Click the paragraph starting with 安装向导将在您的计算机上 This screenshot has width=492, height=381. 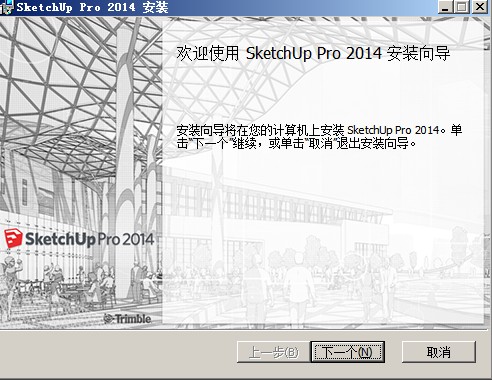319,137
